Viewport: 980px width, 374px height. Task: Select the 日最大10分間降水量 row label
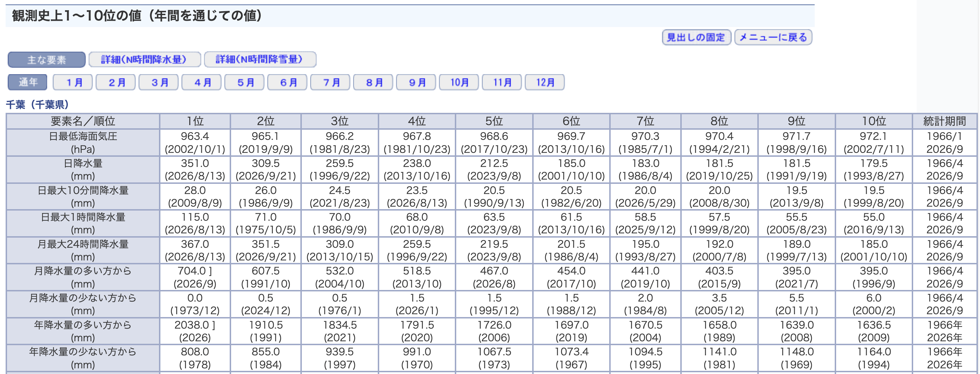coord(83,196)
